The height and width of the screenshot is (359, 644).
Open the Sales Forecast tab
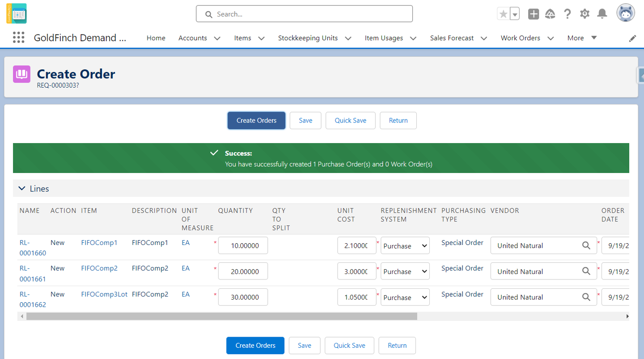coord(452,38)
